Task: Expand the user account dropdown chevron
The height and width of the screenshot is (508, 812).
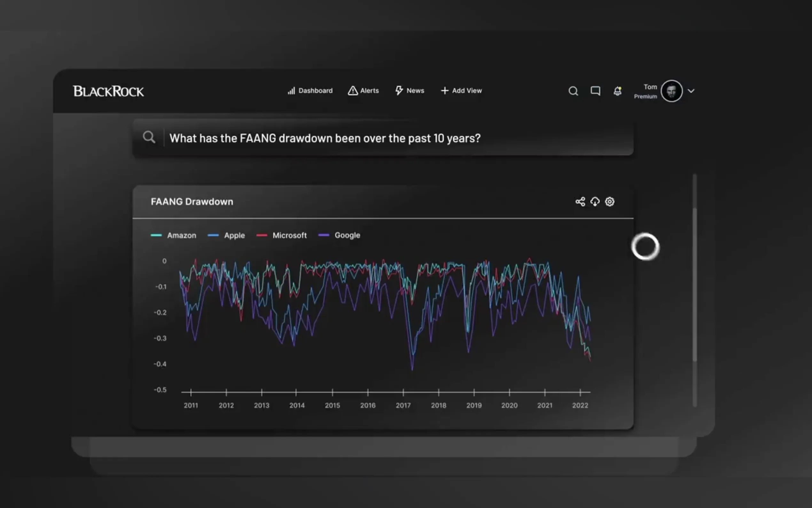Action: [x=691, y=91]
